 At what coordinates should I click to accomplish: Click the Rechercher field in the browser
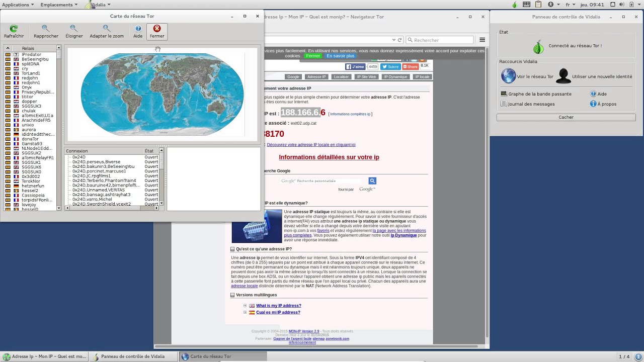[x=440, y=40]
